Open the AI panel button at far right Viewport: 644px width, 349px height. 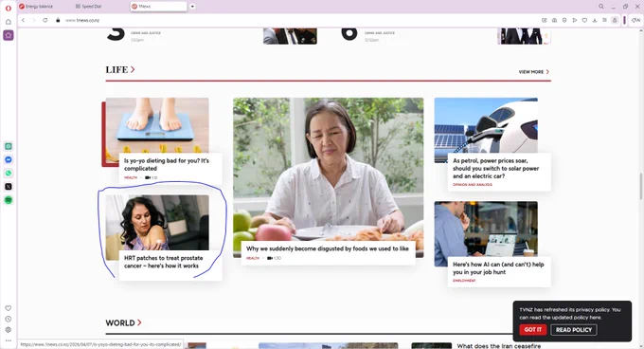coord(635,20)
